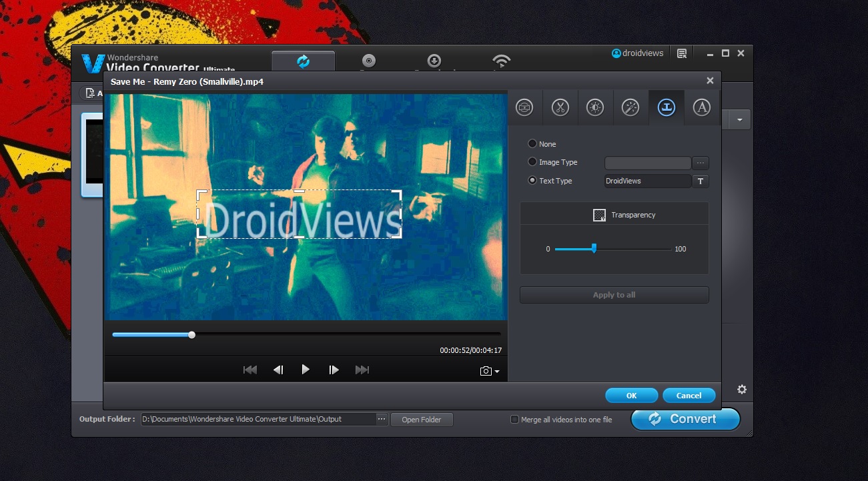Screen dimensions: 868x481
Task: Close the video edit dialog
Action: click(x=710, y=81)
